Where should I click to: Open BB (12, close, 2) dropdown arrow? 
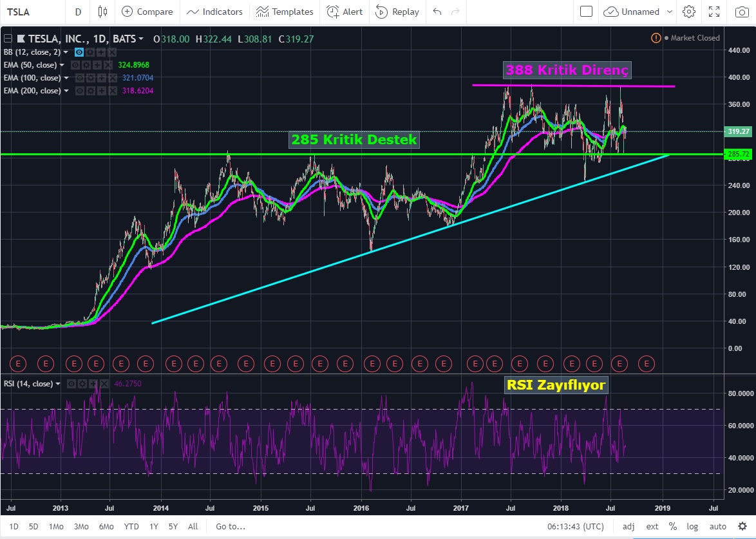click(x=66, y=52)
